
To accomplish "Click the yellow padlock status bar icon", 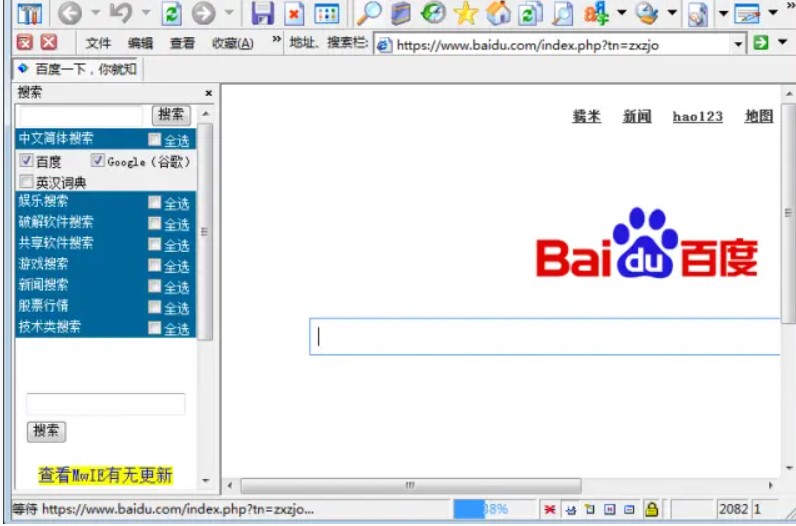I will point(652,508).
